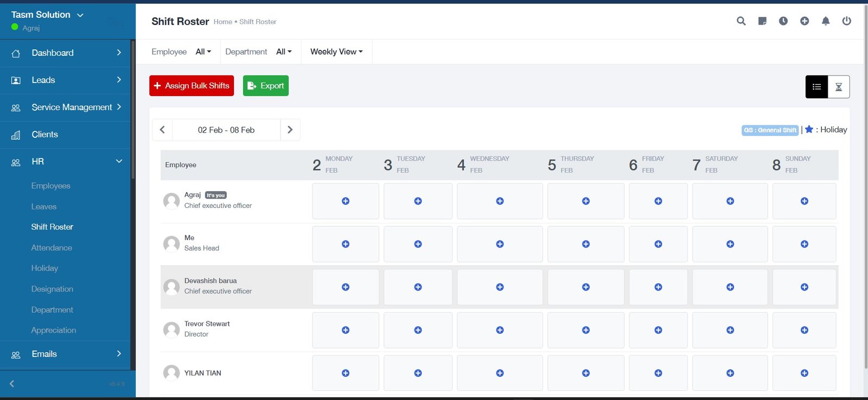
Task: Click the power logout icon
Action: click(846, 21)
